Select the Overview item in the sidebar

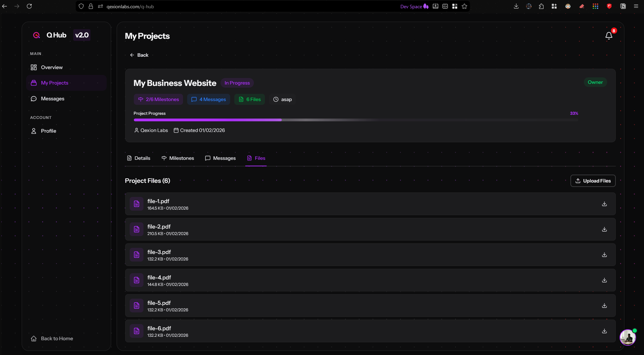pos(52,67)
